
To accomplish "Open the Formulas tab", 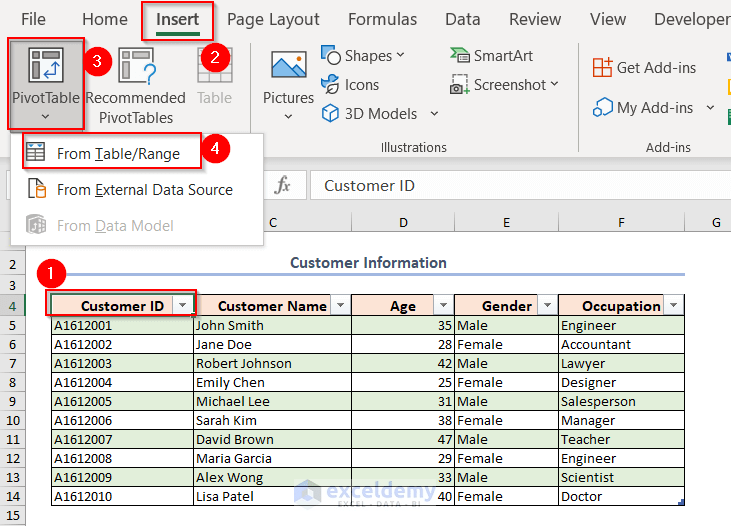I will (x=382, y=19).
